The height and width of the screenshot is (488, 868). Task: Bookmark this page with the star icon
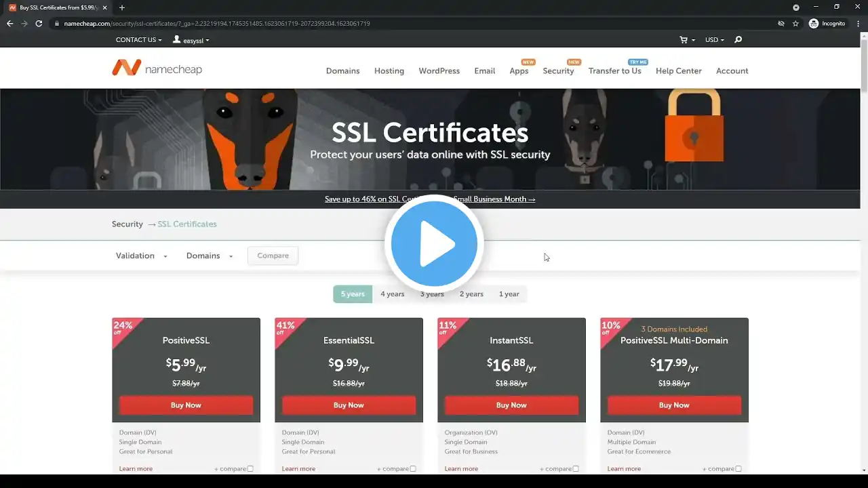coord(795,23)
